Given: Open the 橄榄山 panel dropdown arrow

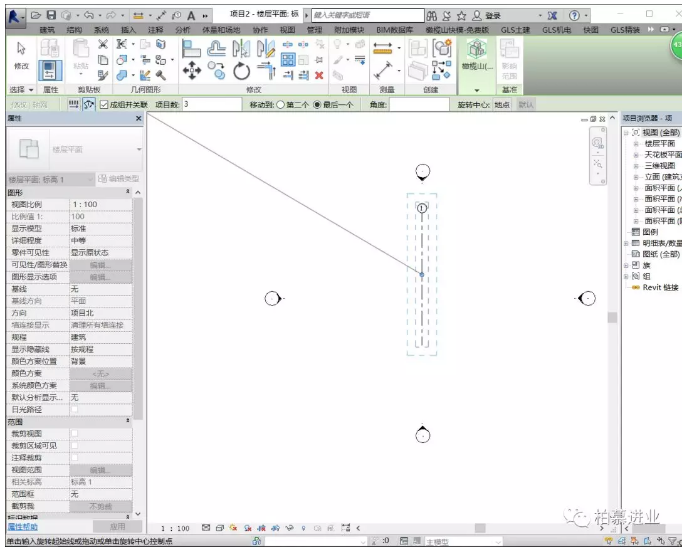Looking at the screenshot, I should tap(477, 90).
